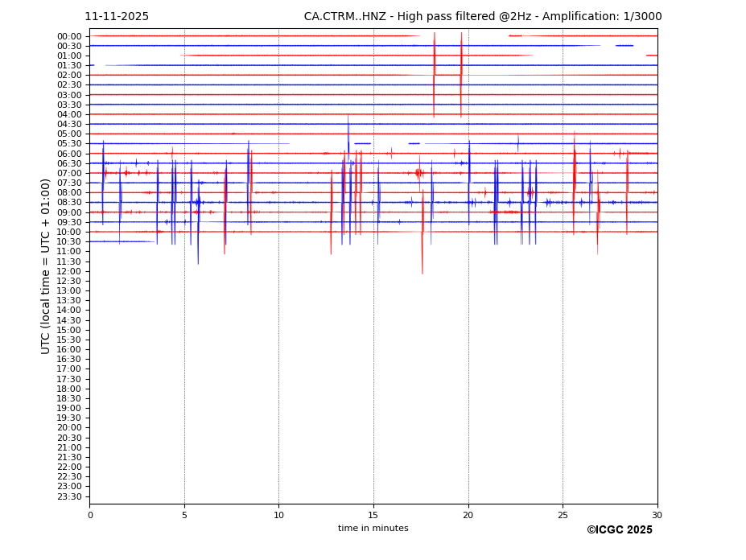
Task: Select the 25 tick on minutes axis
Action: pyautogui.click(x=563, y=515)
